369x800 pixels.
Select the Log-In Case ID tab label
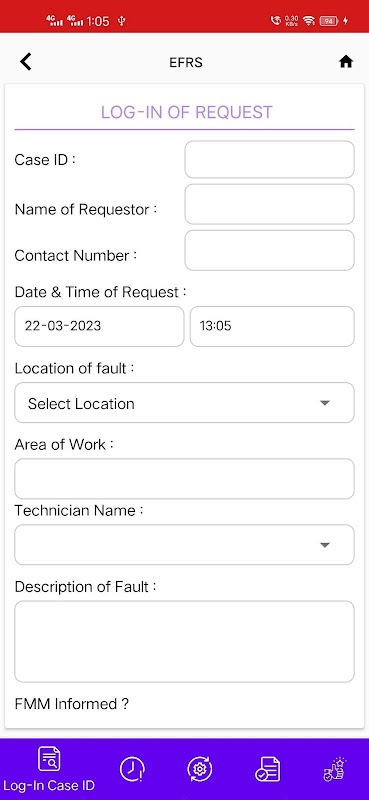click(48, 785)
